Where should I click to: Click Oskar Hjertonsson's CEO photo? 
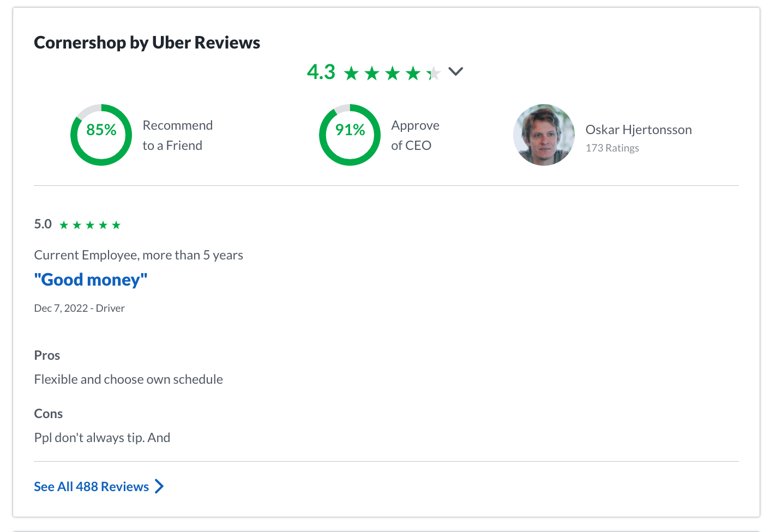[x=544, y=135]
